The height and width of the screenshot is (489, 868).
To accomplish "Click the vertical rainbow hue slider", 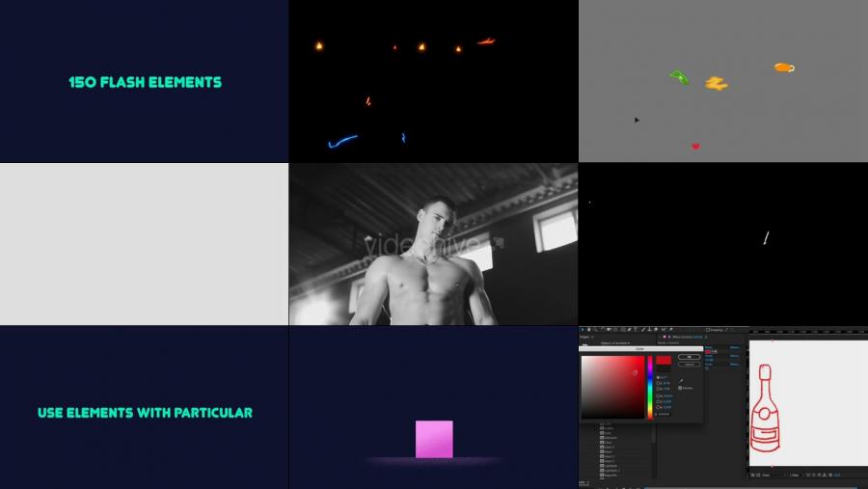I will (x=650, y=386).
